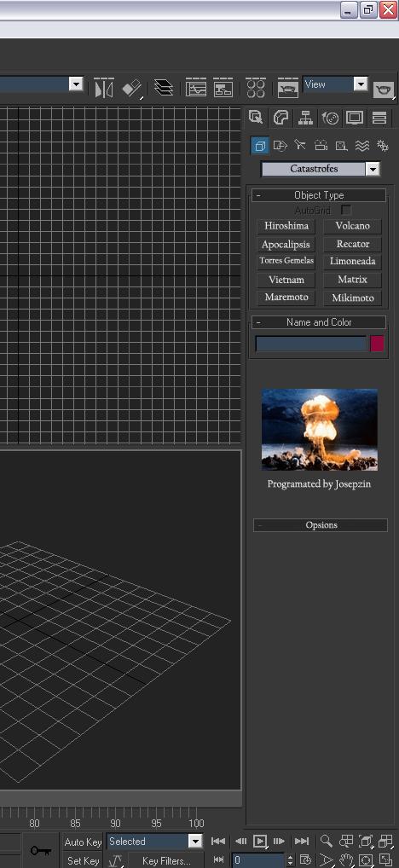This screenshot has width=399, height=868.
Task: Click the Volcano object button
Action: tap(352, 226)
